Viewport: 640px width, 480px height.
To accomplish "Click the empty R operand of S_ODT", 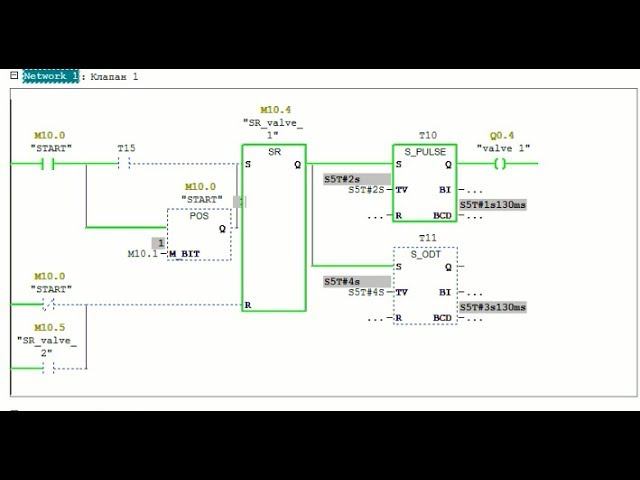I will pyautogui.click(x=375, y=319).
